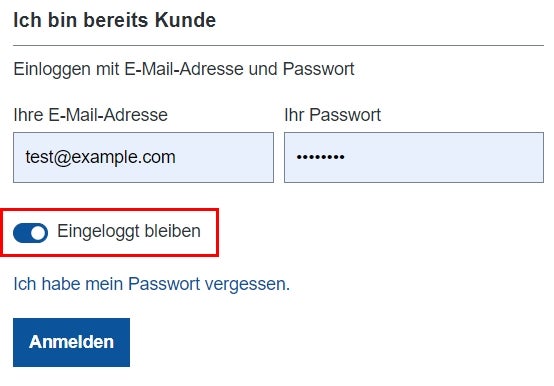
Task: Click the masked password dots
Action: click(320, 157)
